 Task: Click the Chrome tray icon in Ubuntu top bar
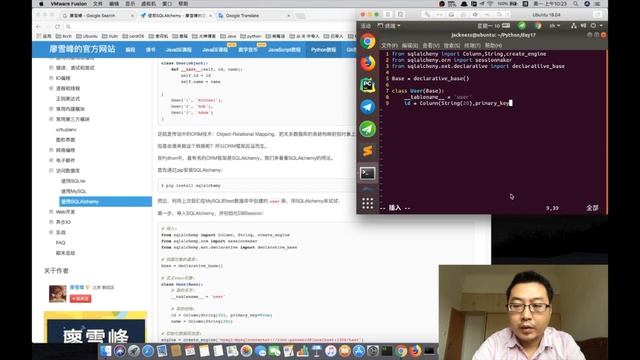538,26
